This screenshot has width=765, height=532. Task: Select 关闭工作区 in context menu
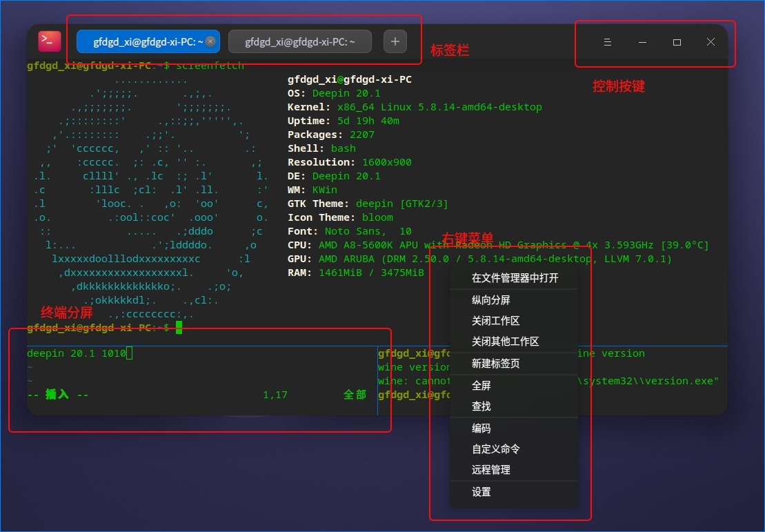tap(514, 321)
